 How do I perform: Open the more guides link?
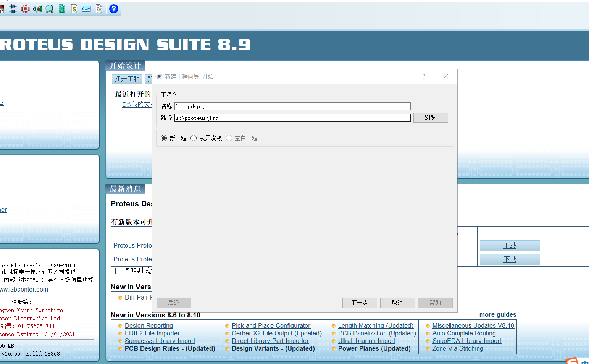pyautogui.click(x=498, y=315)
